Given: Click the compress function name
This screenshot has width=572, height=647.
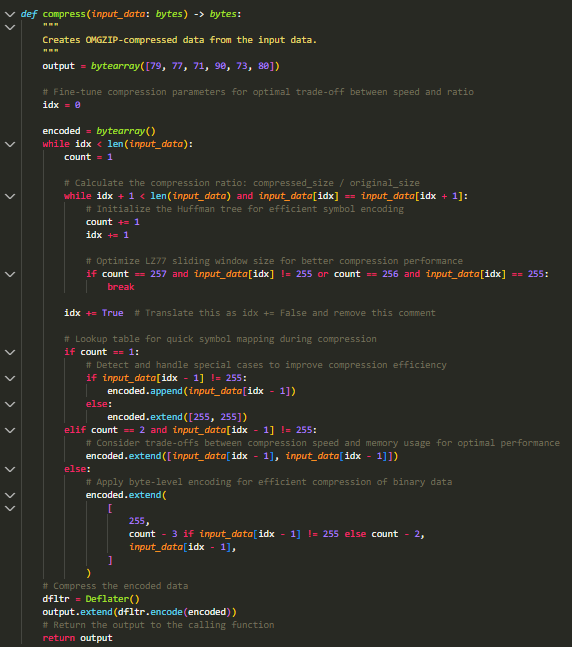Looking at the screenshot, I should (64, 14).
